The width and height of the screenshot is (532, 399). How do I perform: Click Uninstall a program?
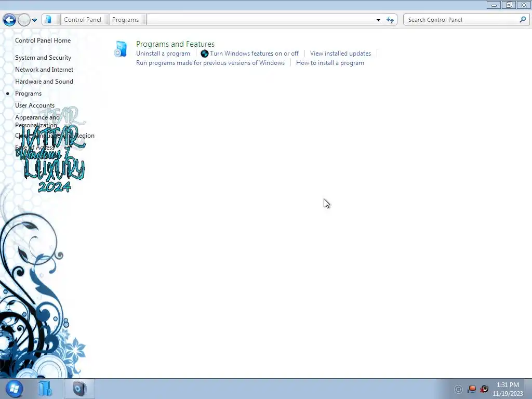163,54
